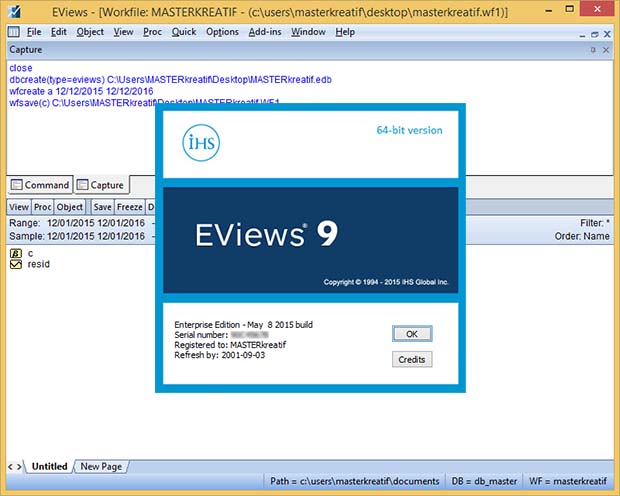Viewport: 620px width, 496px height.
Task: Click the Command tab icon
Action: click(16, 185)
